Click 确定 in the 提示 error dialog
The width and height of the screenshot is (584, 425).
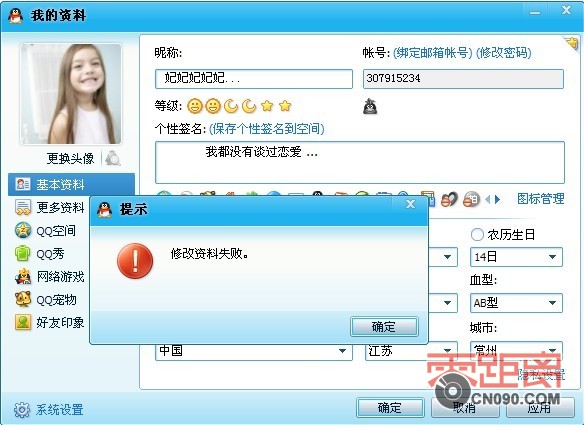click(x=384, y=327)
